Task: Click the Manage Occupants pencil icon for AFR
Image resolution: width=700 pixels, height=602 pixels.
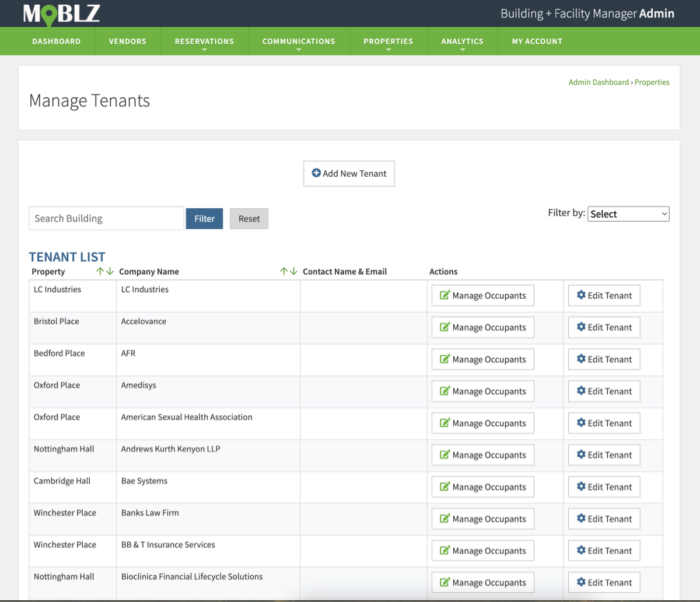Action: [444, 359]
